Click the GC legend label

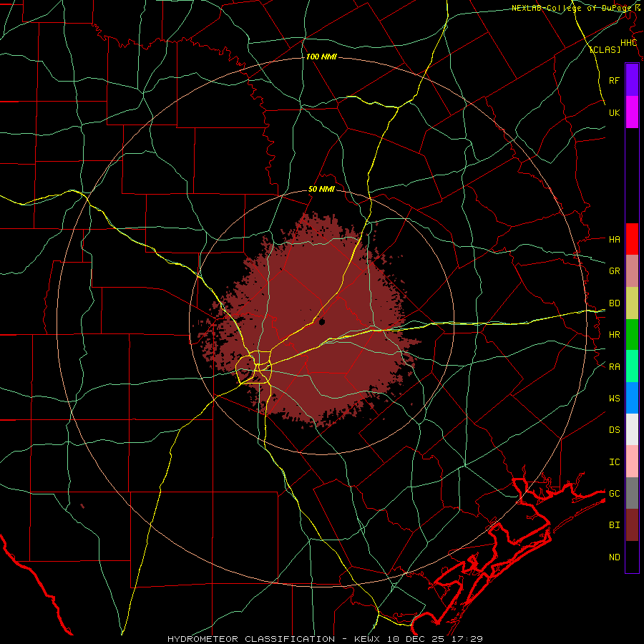(x=614, y=494)
